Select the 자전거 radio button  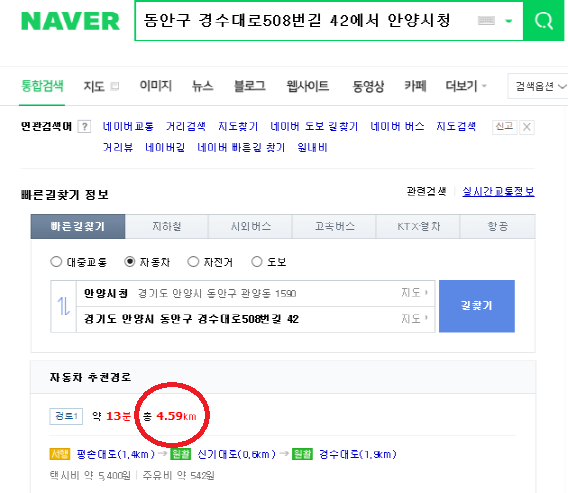tap(193, 262)
